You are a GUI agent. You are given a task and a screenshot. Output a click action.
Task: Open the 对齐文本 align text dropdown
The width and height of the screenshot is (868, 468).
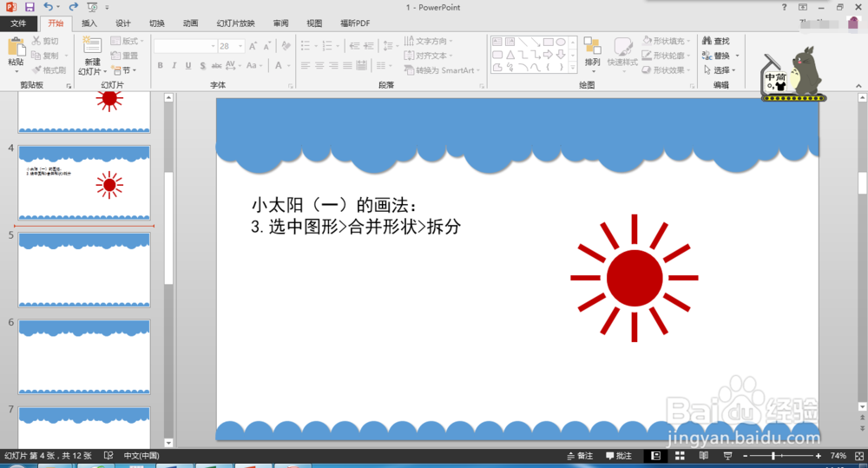[428, 56]
